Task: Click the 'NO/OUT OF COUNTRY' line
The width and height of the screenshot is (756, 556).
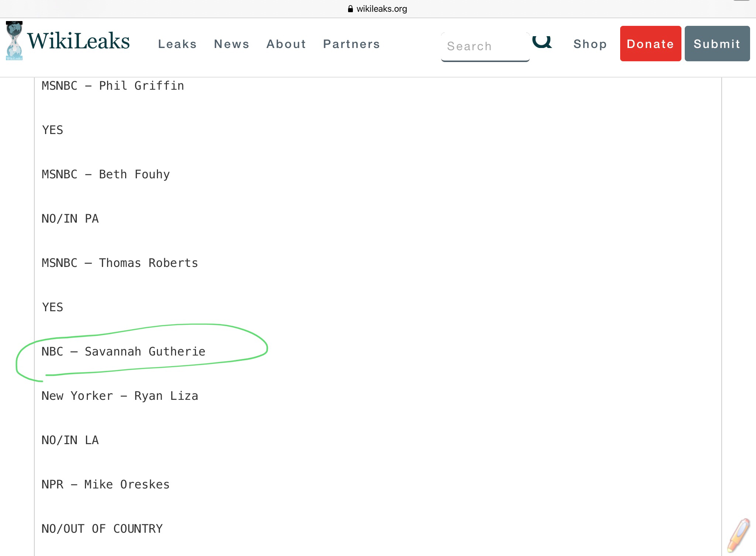Action: (102, 529)
